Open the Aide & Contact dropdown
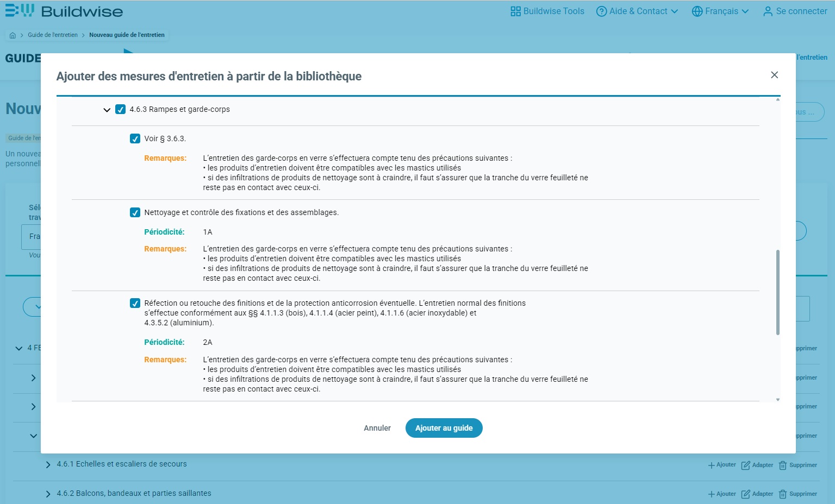This screenshot has height=504, width=835. click(x=637, y=11)
